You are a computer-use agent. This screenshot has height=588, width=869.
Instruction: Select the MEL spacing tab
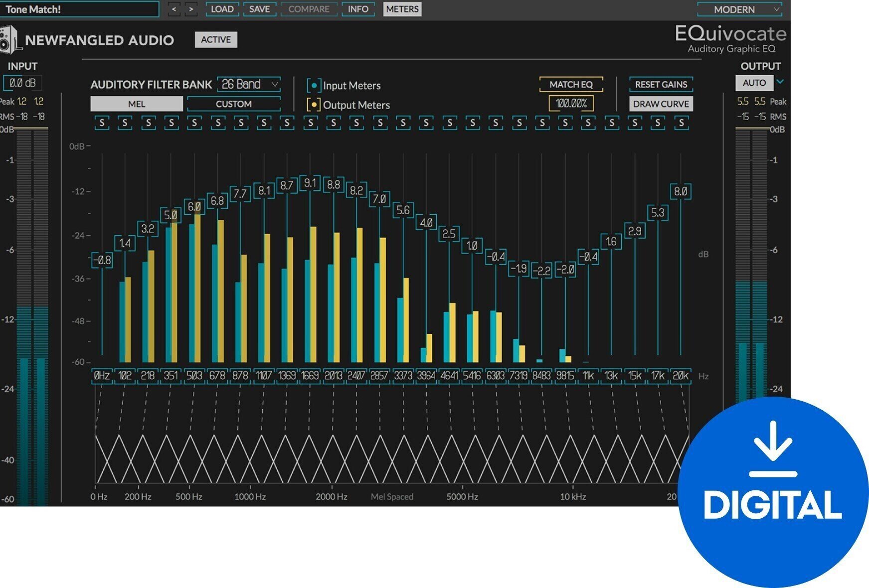pos(137,104)
